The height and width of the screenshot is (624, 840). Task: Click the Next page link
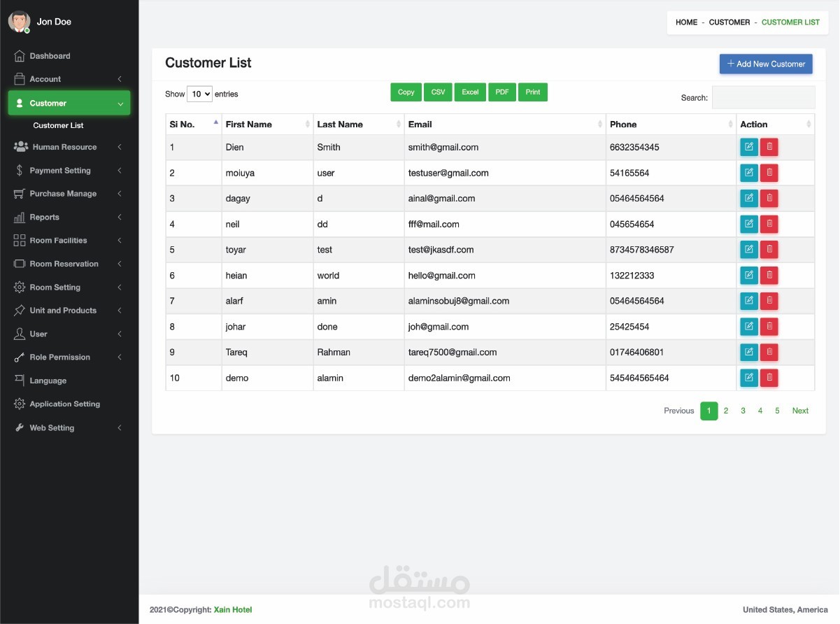pos(800,411)
